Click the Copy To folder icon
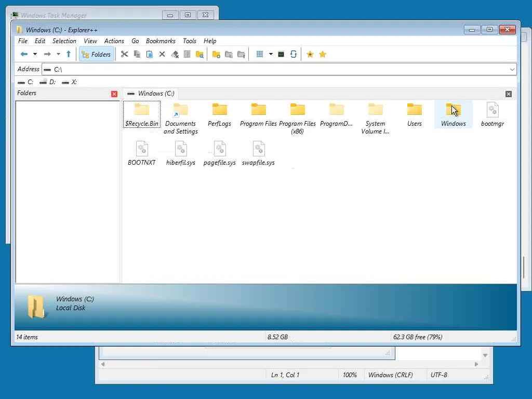This screenshot has width=532, height=399. point(229,54)
